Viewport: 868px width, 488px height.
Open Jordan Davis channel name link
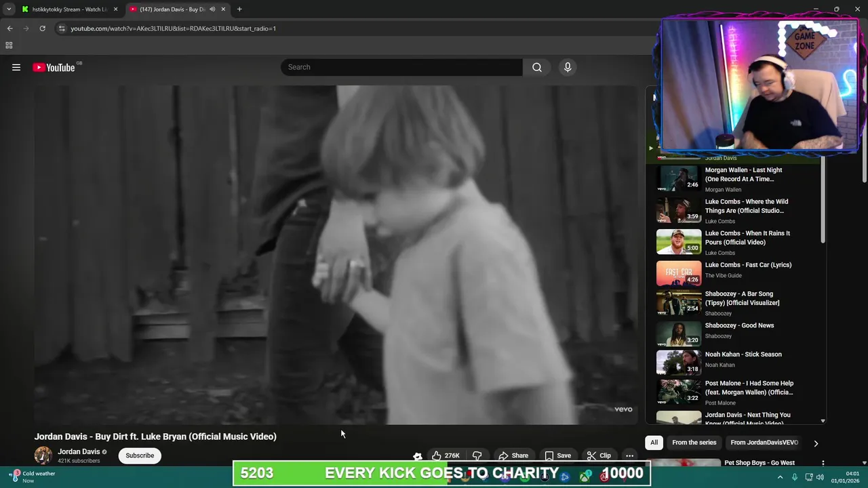point(79,451)
